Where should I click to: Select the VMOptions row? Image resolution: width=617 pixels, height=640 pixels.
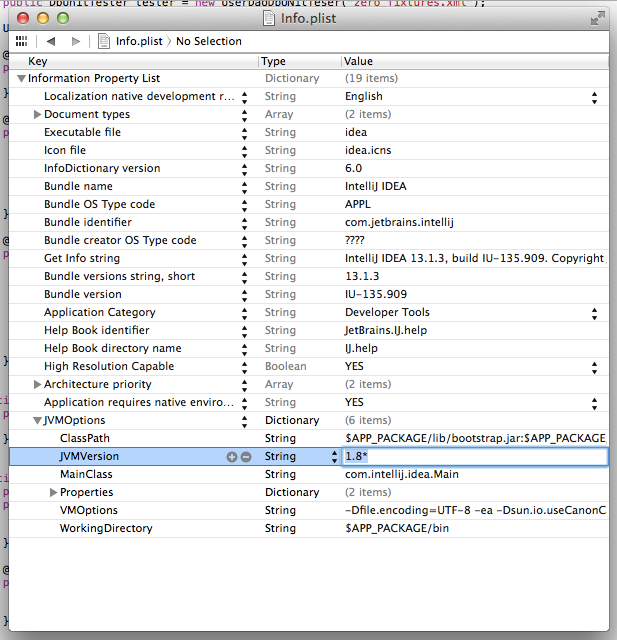coord(308,510)
